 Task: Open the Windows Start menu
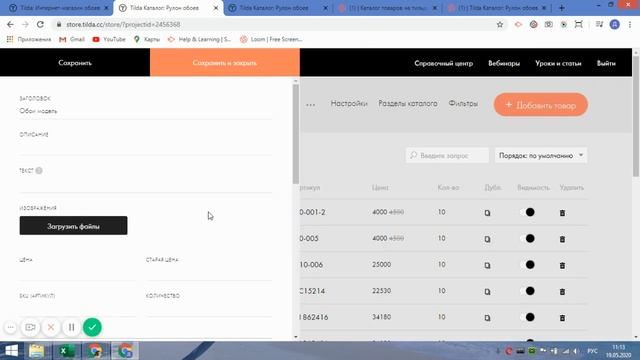11,351
